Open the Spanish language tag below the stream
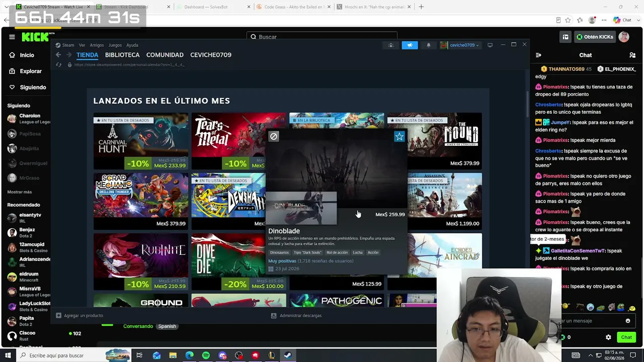Screen dimensions: 644x362 (x=167, y=326)
